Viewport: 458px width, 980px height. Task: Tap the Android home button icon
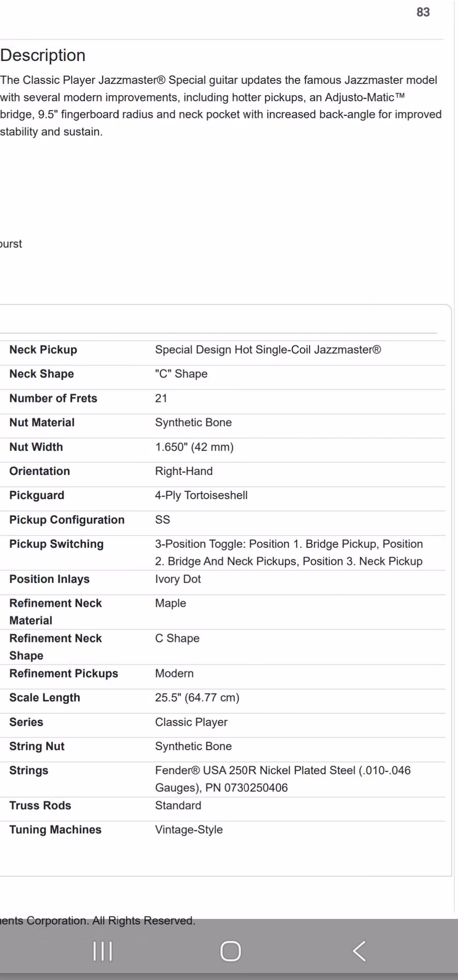pos(231,951)
